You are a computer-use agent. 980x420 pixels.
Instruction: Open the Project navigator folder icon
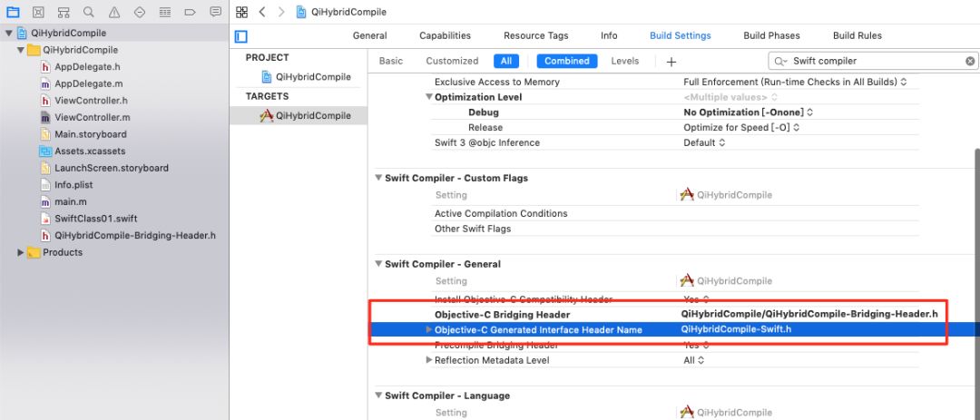click(x=13, y=12)
